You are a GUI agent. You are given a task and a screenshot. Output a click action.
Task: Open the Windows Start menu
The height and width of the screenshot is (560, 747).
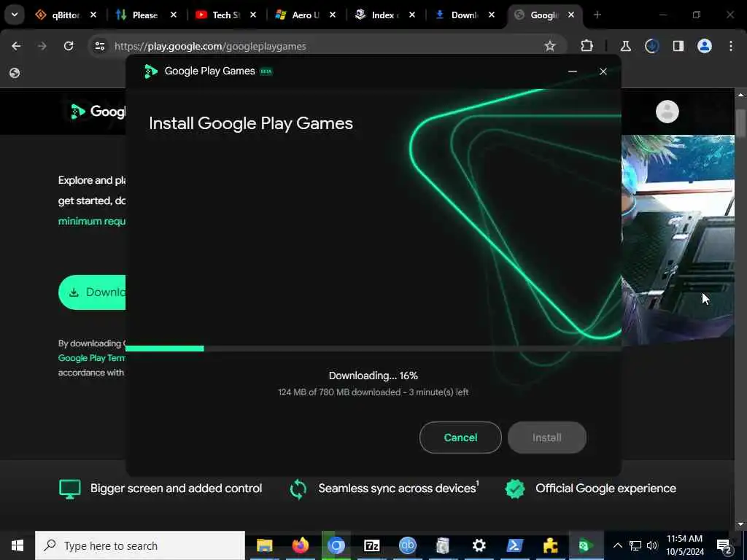18,545
